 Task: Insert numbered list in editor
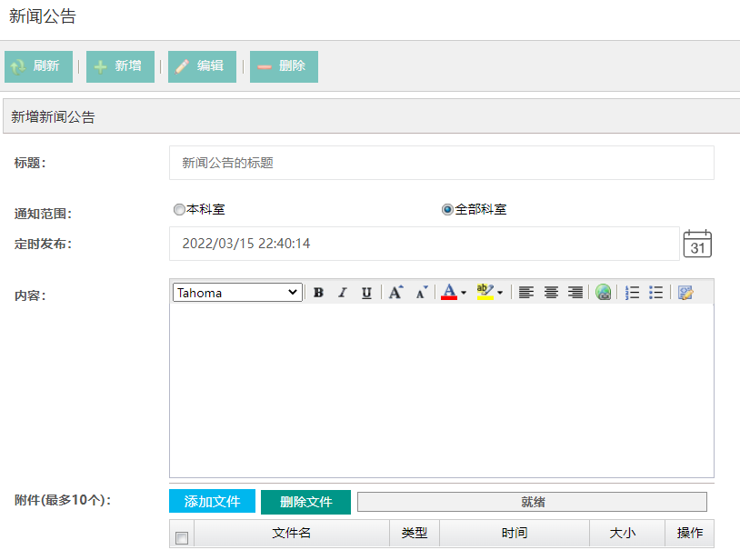[632, 293]
